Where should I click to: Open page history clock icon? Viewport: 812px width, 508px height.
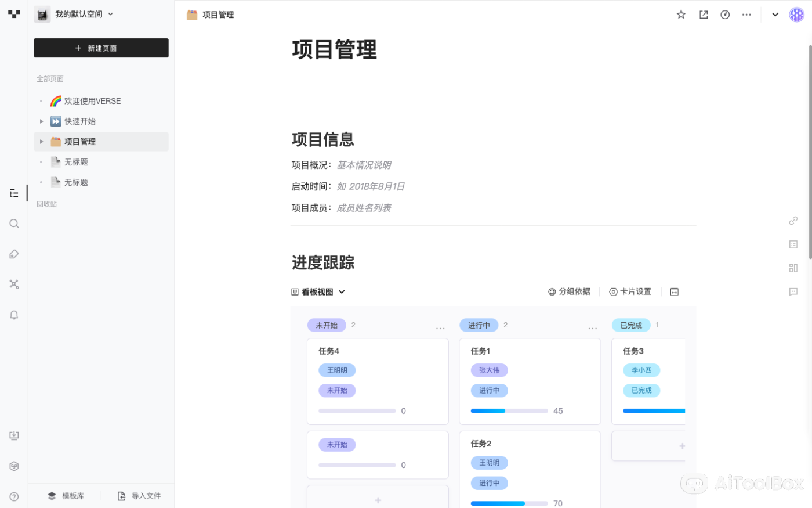coord(725,15)
